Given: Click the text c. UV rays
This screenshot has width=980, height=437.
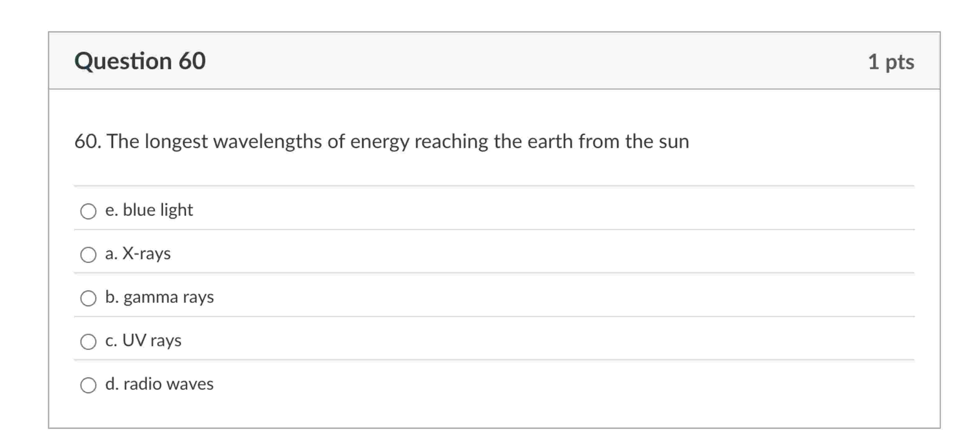Looking at the screenshot, I should 143,341.
